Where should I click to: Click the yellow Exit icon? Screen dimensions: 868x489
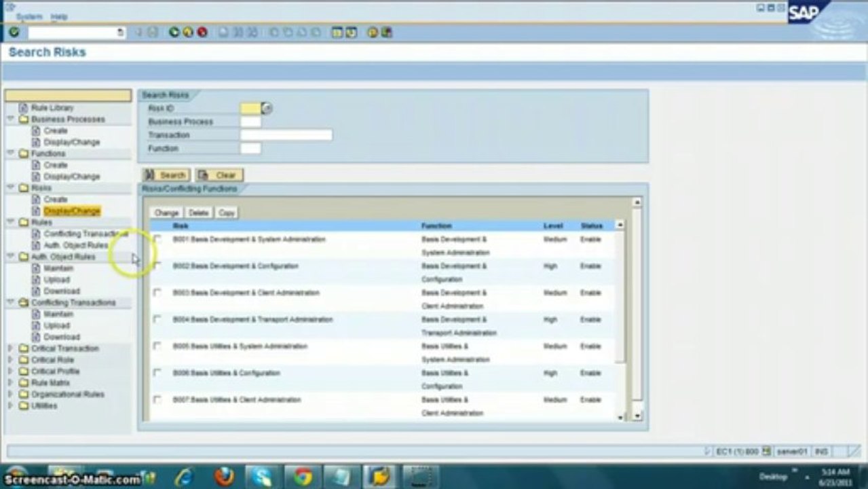188,32
